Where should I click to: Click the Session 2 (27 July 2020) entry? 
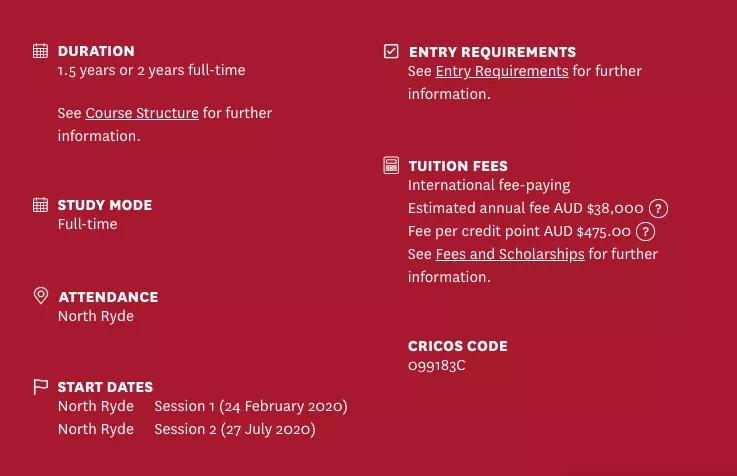[x=234, y=429]
